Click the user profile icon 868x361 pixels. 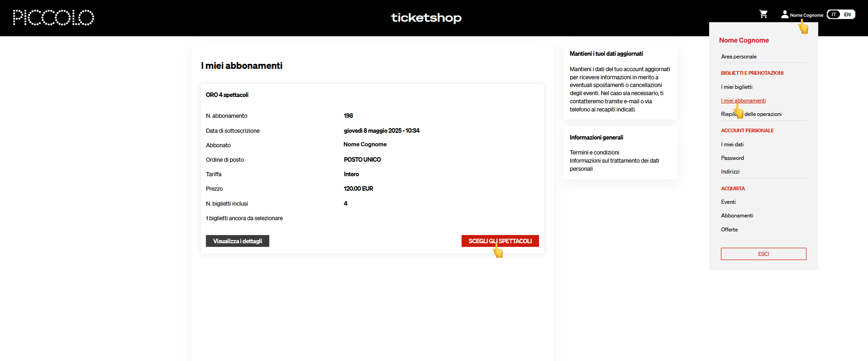(785, 14)
